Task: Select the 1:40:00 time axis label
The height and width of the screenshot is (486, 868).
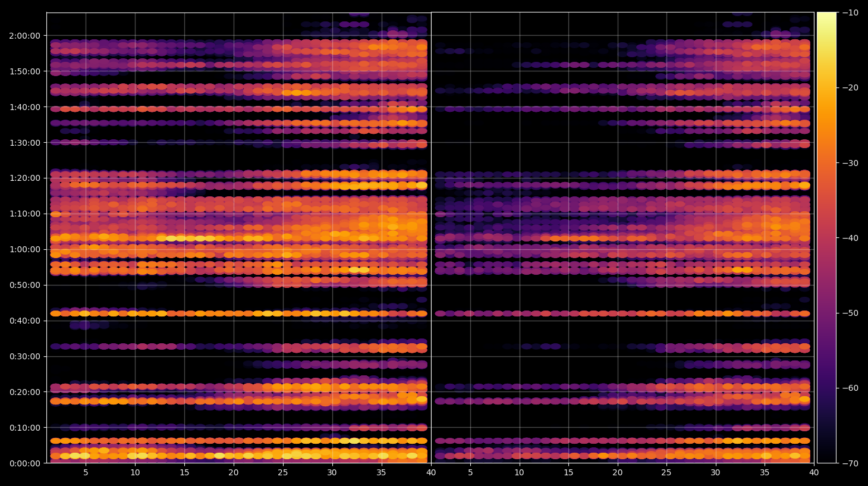Action: tap(25, 107)
